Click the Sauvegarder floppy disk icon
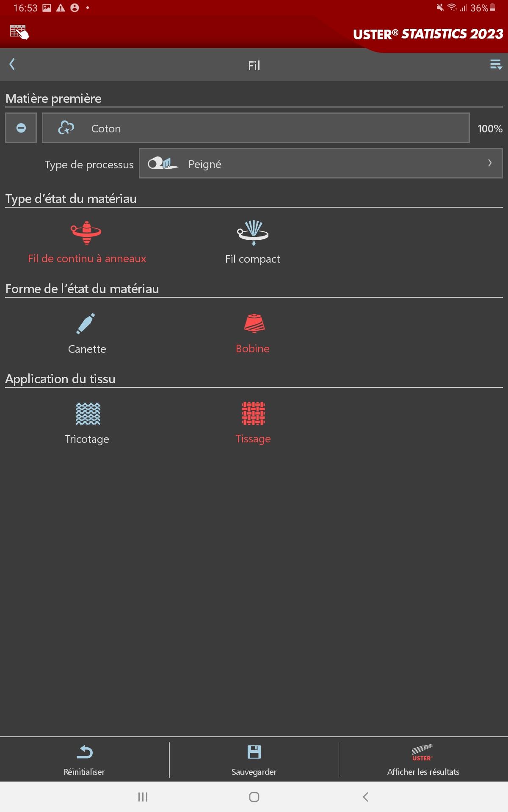This screenshot has height=812, width=508. point(254,752)
